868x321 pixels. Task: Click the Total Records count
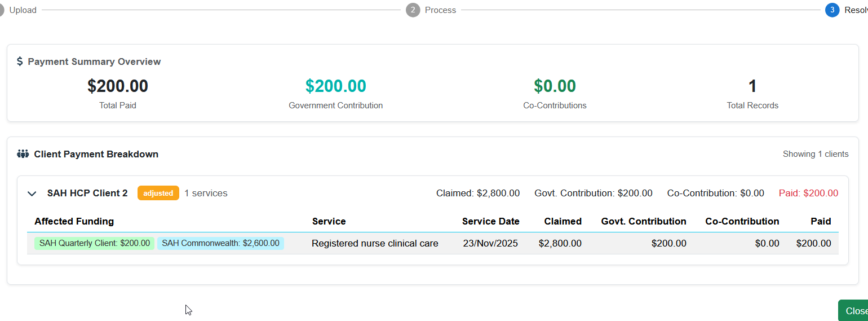752,86
